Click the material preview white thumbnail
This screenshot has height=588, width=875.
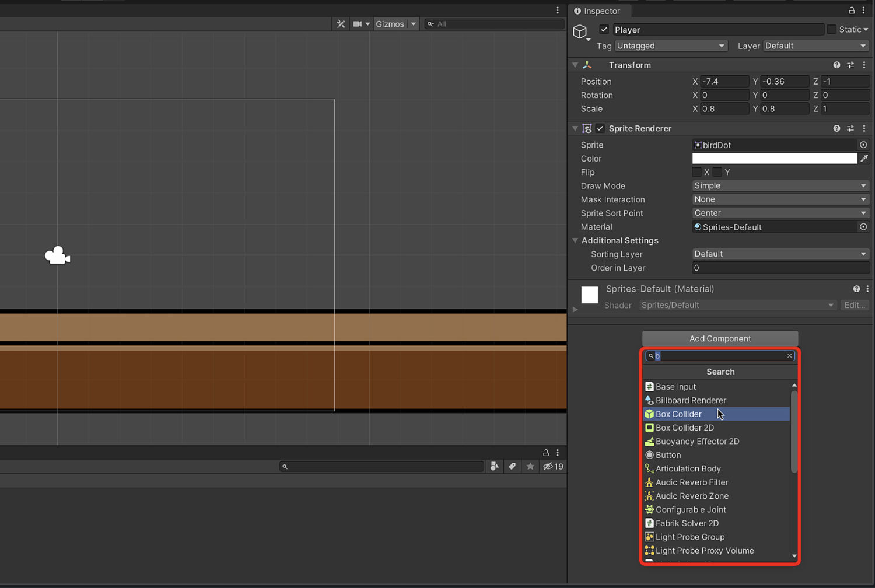click(x=590, y=295)
